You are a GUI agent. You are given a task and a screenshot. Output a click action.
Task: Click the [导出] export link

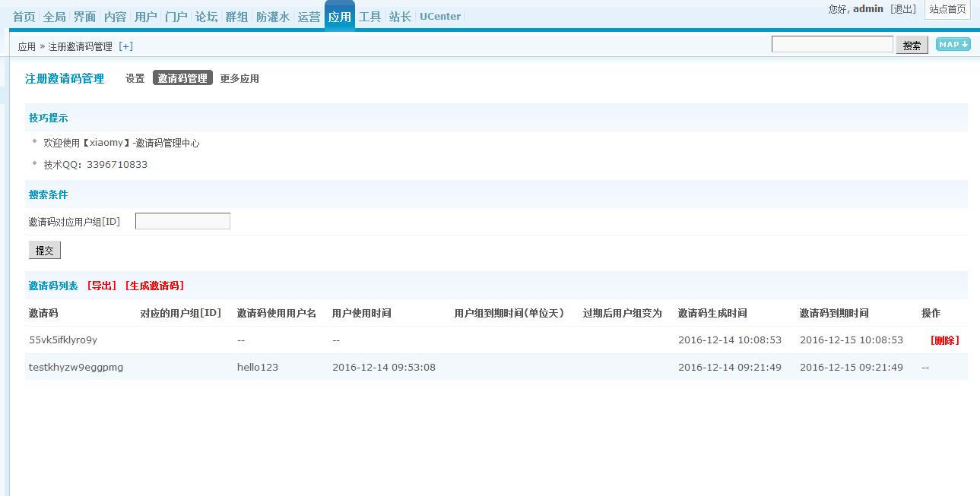102,286
